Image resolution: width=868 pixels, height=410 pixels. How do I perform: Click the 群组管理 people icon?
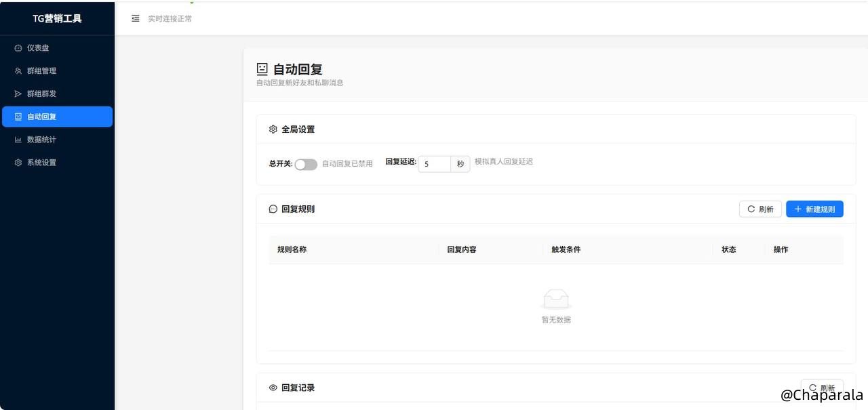[18, 71]
